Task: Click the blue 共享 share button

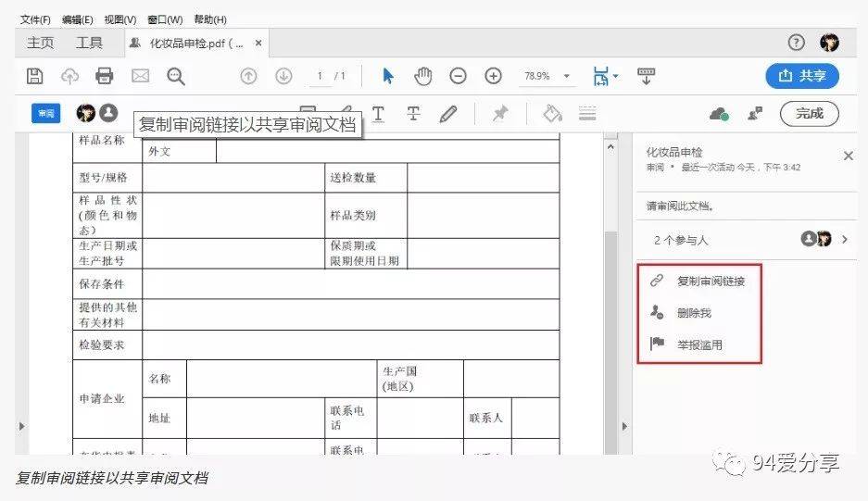Action: pyautogui.click(x=802, y=76)
